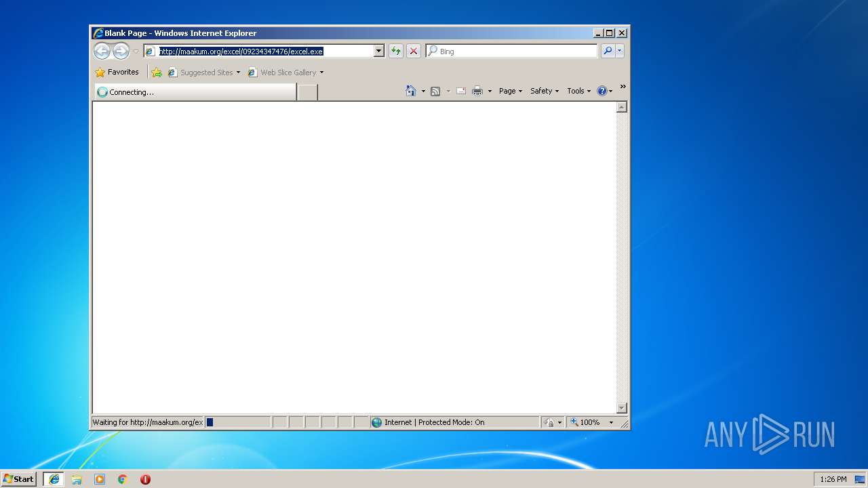This screenshot has height=488, width=868.
Task: Click the vertical scrollbar up arrow
Action: pos(622,107)
